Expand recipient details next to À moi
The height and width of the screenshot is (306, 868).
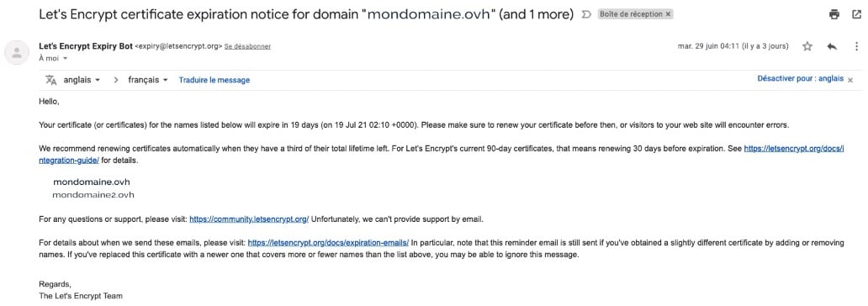[x=66, y=58]
